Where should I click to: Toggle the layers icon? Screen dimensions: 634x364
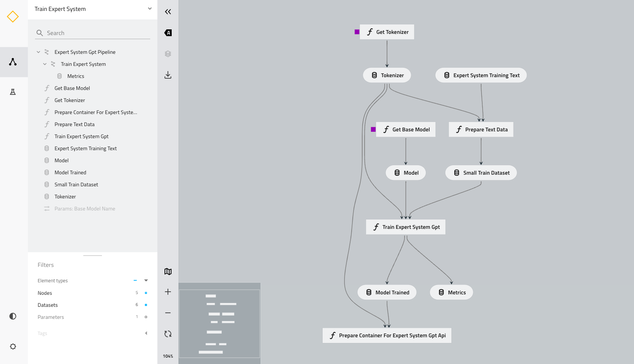click(168, 54)
